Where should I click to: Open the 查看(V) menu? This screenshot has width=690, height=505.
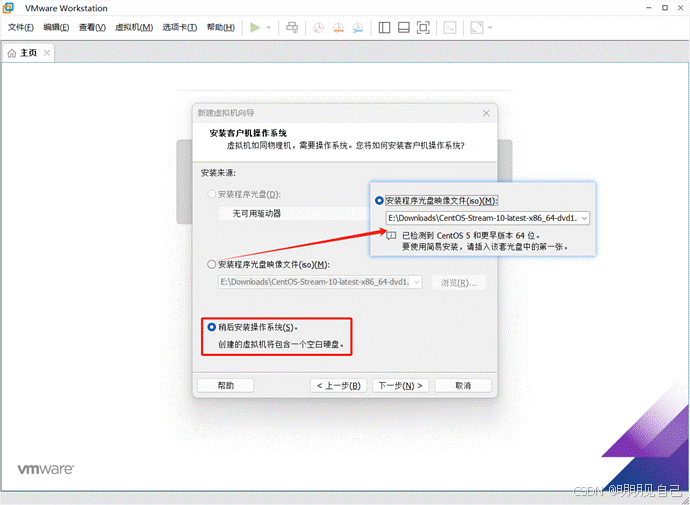pyautogui.click(x=92, y=27)
